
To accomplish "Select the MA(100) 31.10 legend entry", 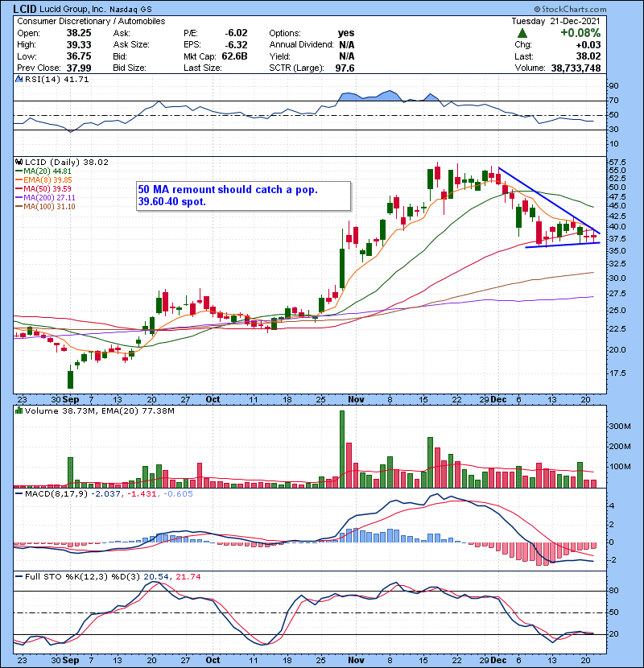I will point(45,207).
